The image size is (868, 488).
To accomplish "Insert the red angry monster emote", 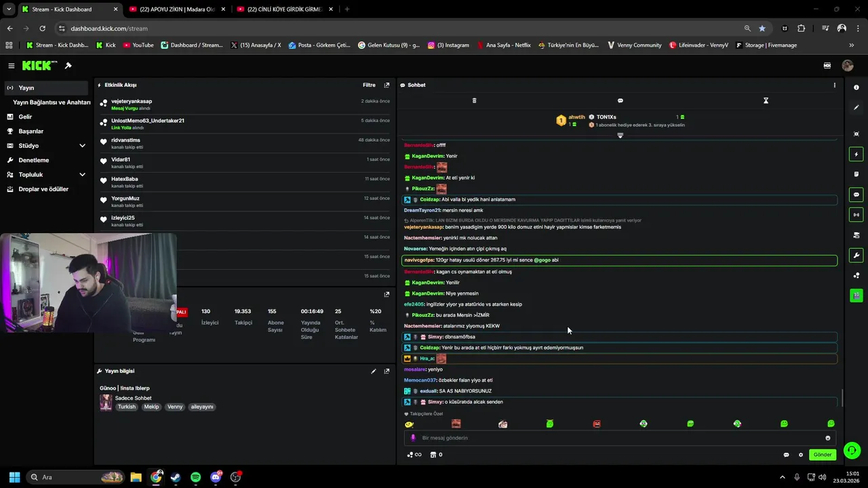I will point(597,424).
